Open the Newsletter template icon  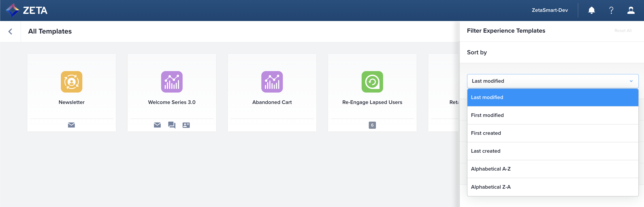coord(72,82)
